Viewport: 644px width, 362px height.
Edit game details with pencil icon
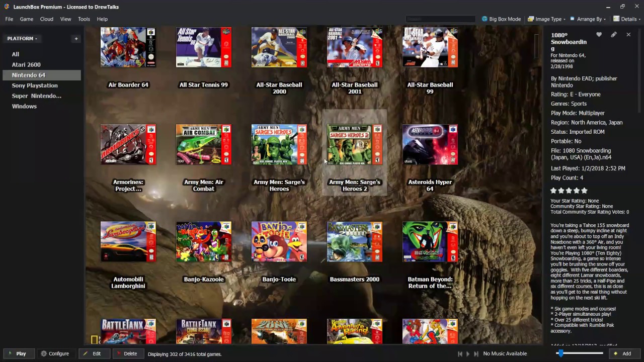pos(614,35)
